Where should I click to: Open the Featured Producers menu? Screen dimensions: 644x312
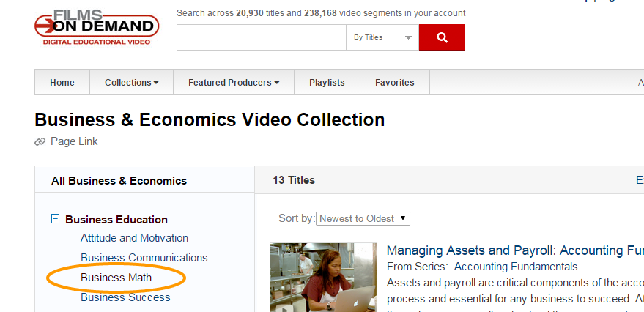234,83
